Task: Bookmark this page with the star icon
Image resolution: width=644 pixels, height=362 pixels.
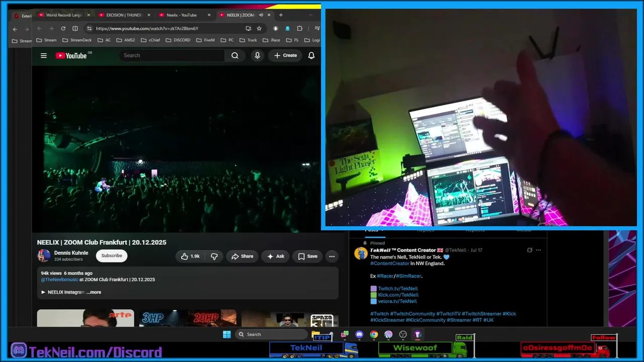Action: (x=259, y=29)
